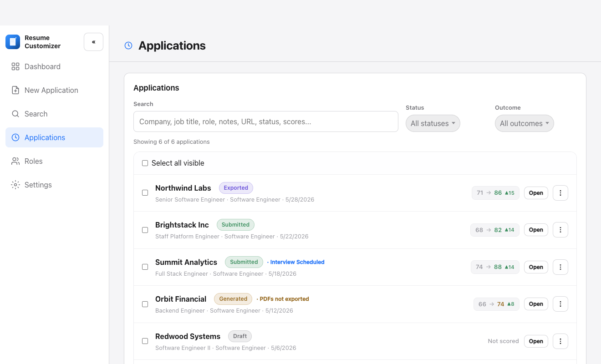
Task: Click the applications search input field
Action: 266,121
